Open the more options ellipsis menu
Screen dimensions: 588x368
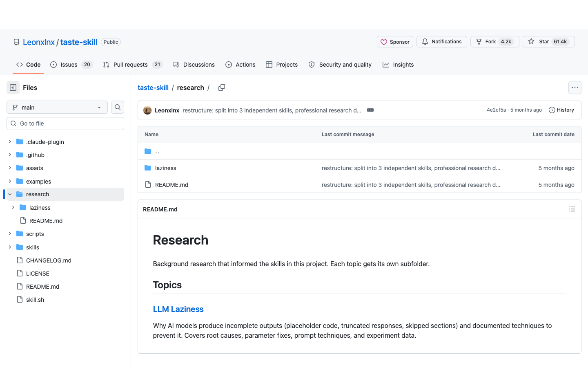[x=575, y=88]
